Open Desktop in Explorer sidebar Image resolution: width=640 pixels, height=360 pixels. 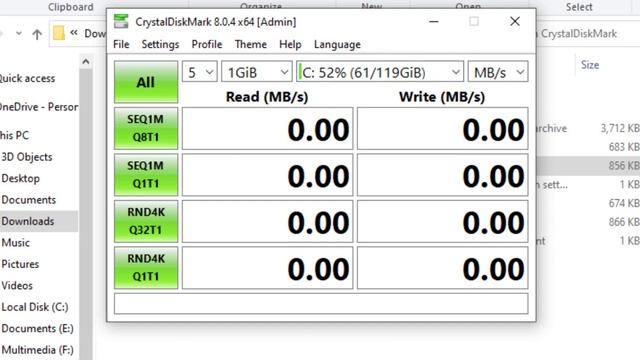(20, 178)
